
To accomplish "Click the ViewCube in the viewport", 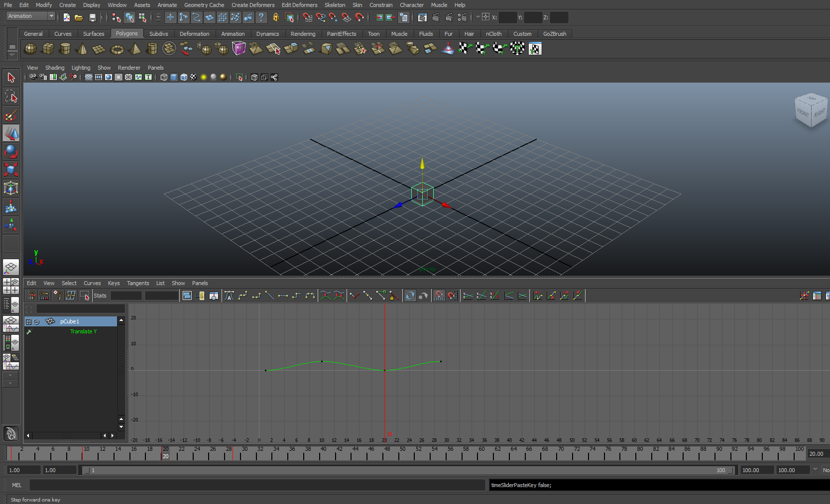I will point(810,110).
